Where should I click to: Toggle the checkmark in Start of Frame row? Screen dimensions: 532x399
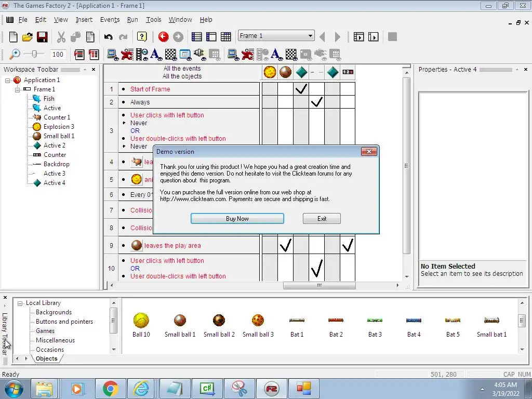(301, 89)
